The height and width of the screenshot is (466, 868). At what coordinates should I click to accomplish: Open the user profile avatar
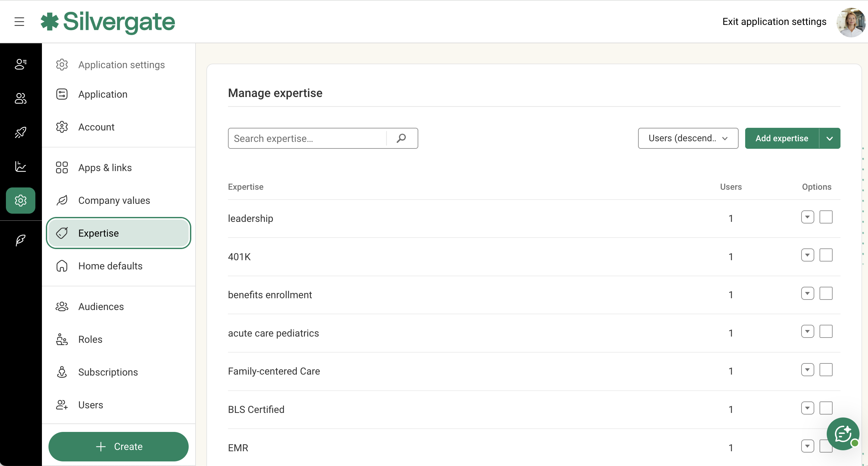851,22
